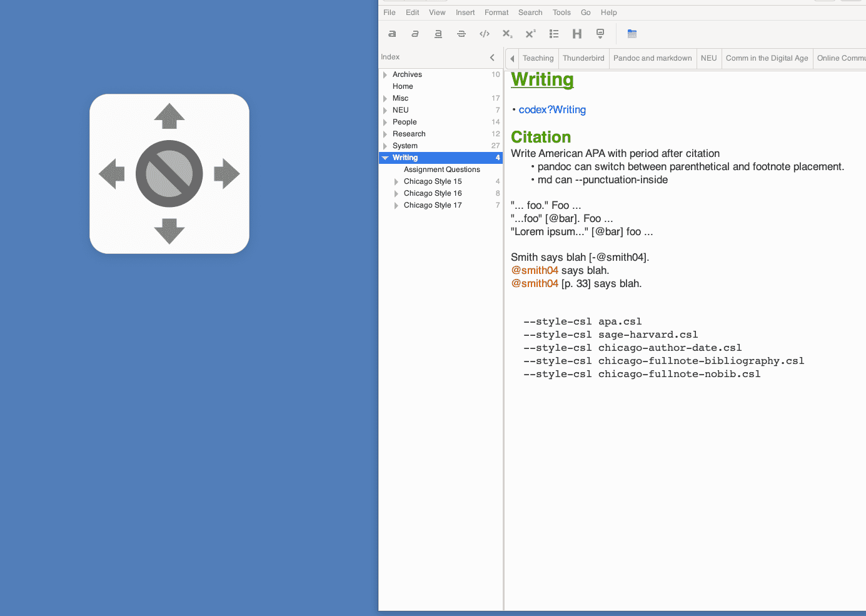Apply subscript formatting
The height and width of the screenshot is (616, 866).
click(x=508, y=34)
